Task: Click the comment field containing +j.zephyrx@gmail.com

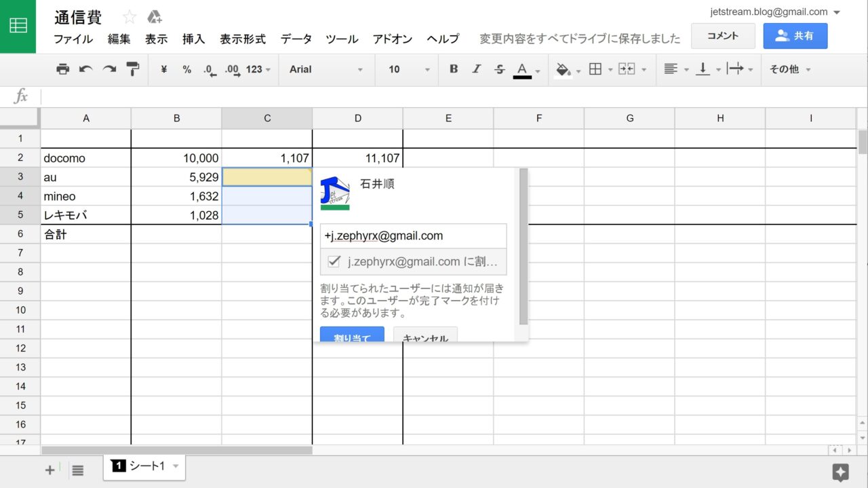Action: 413,236
